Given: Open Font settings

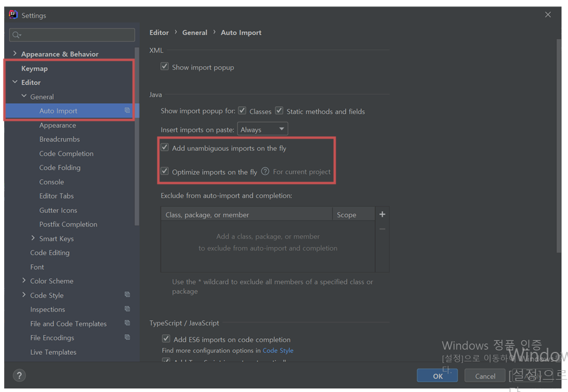Looking at the screenshot, I should [x=37, y=267].
